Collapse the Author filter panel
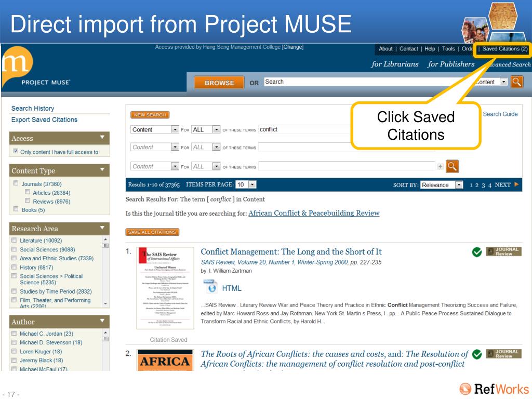 [102, 321]
